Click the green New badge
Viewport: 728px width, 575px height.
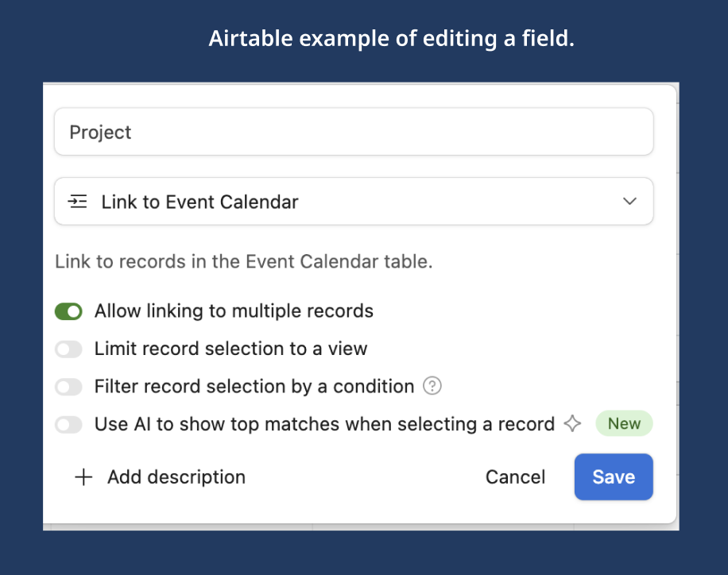[x=624, y=424]
